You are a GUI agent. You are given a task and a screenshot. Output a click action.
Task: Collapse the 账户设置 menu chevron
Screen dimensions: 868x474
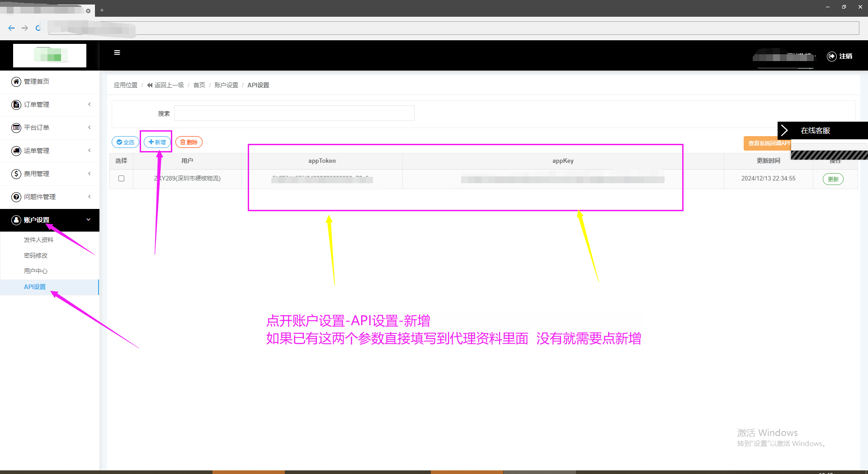(x=89, y=220)
